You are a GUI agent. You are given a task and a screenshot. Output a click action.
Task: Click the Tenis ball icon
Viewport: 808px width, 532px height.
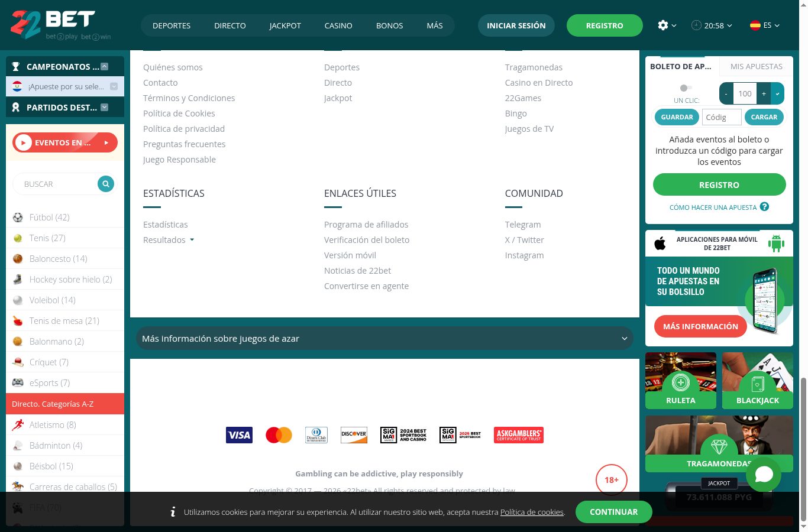(18, 238)
